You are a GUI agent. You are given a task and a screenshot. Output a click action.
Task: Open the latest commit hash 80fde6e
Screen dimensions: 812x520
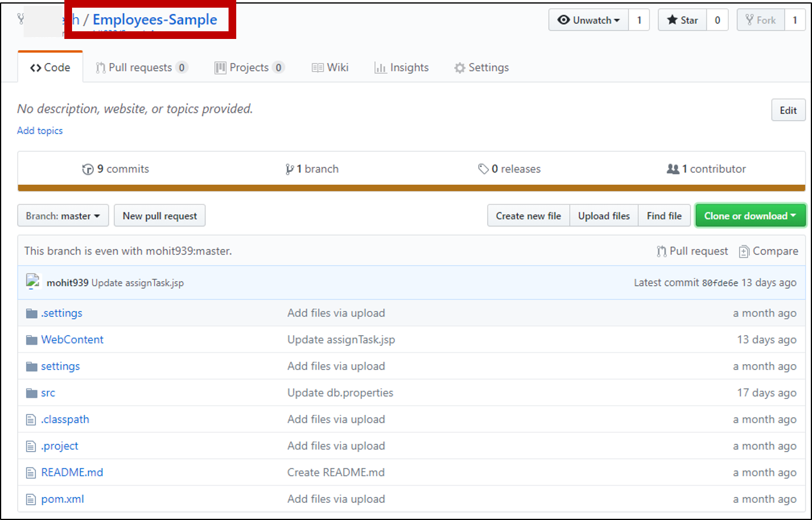pyautogui.click(x=720, y=283)
